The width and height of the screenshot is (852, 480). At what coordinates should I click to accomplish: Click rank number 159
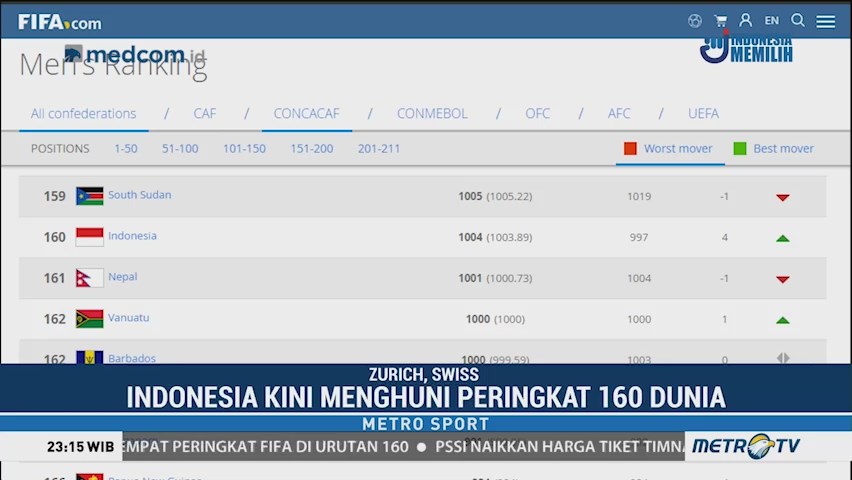[x=54, y=196]
